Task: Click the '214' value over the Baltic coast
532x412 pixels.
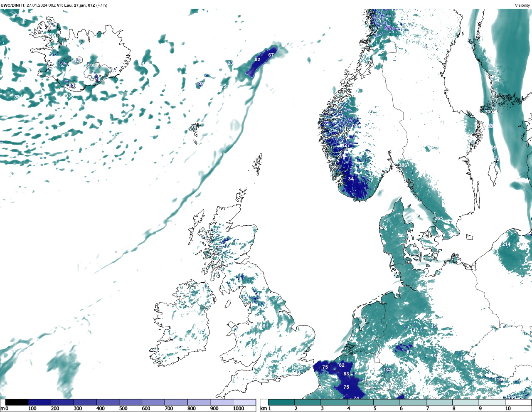Action: 506,244
